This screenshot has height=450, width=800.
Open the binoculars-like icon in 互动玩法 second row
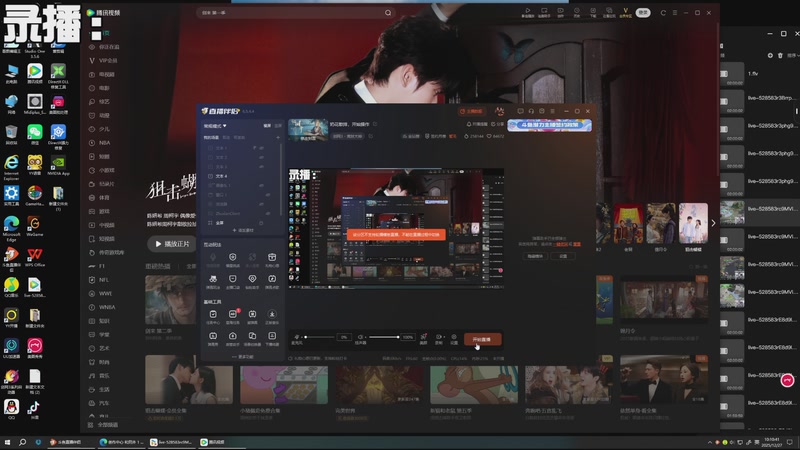[213, 279]
